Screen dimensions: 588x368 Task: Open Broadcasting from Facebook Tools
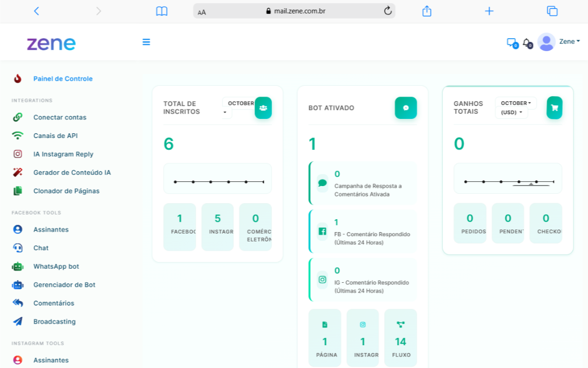pos(54,321)
